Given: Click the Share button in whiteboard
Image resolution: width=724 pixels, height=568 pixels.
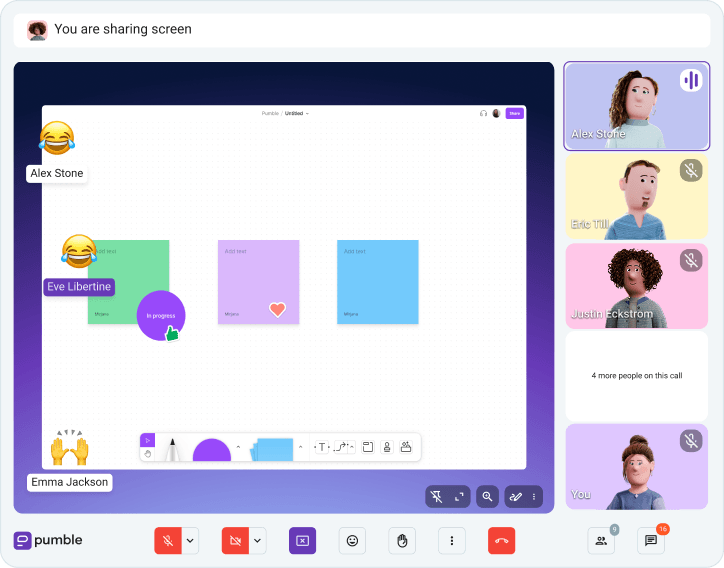Looking at the screenshot, I should (514, 113).
